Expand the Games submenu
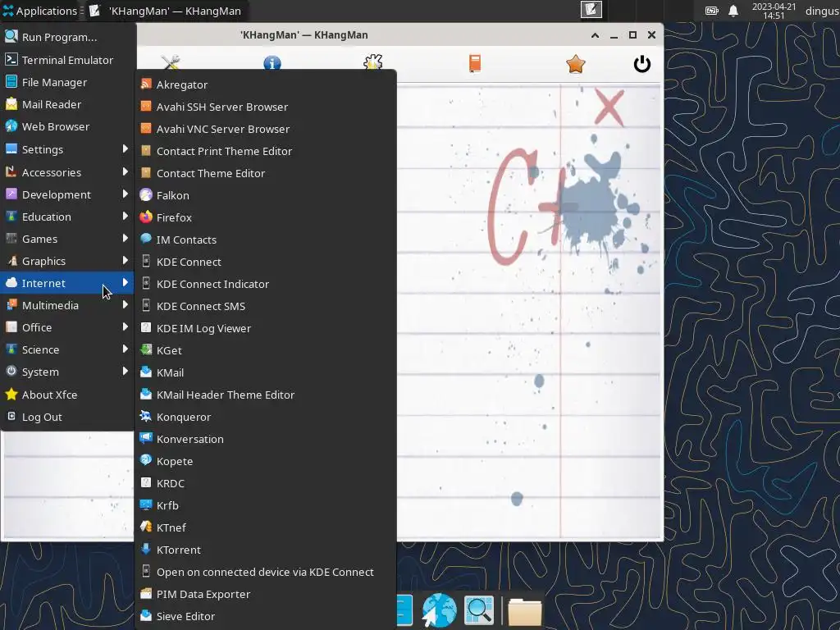This screenshot has width=840, height=630. coord(67,239)
